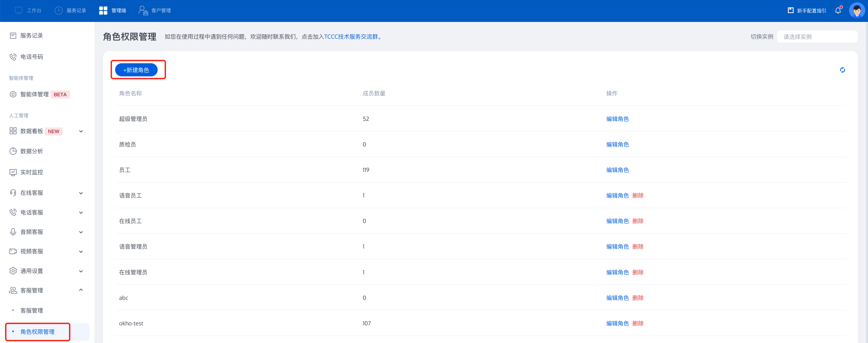Switch to 管理端 tab label
868x343 pixels.
[x=119, y=11]
